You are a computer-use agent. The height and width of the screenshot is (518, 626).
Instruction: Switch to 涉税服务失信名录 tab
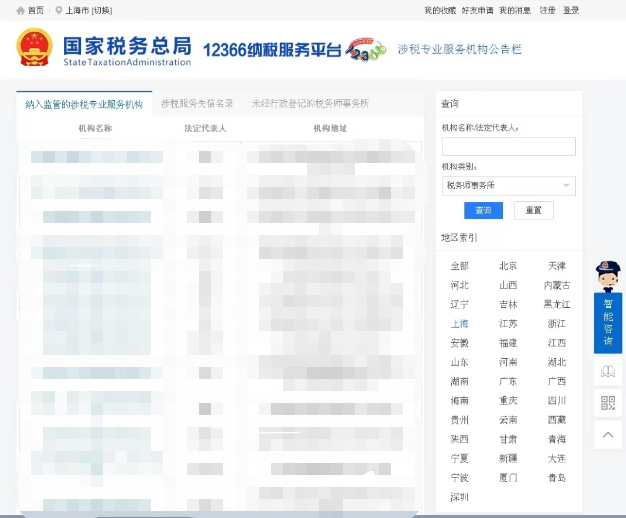click(197, 104)
